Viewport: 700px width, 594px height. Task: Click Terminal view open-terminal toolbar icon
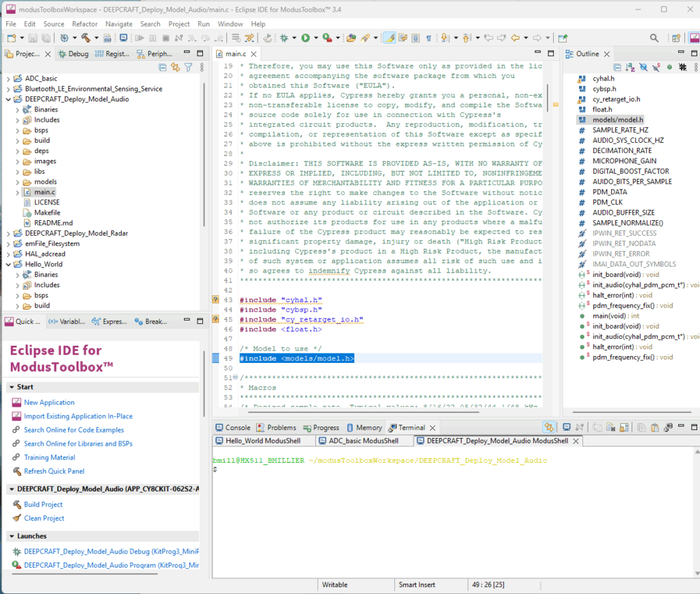pyautogui.click(x=567, y=427)
